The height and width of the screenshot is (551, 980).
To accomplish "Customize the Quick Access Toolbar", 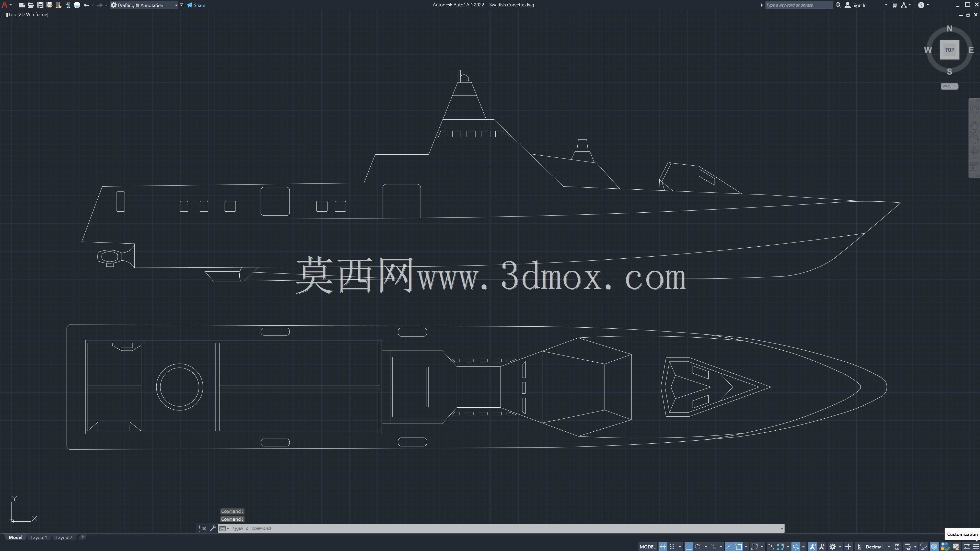I will coord(181,5).
